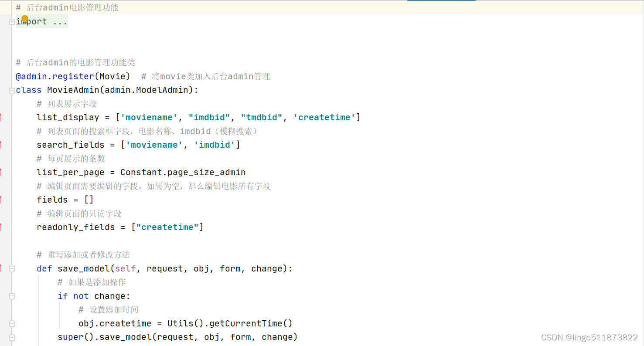Click the search_fields variable name
This screenshot has width=644, height=346.
(x=71, y=145)
